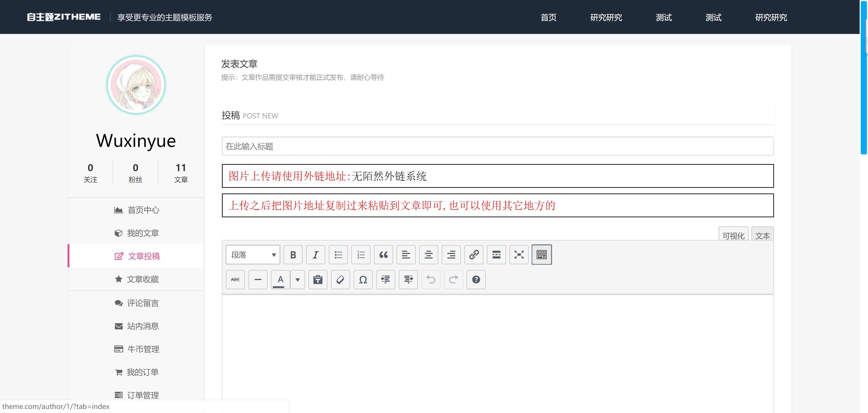Click the page vertical scrollbar thumb
Screen dimensions: 868x413
[x=864, y=78]
